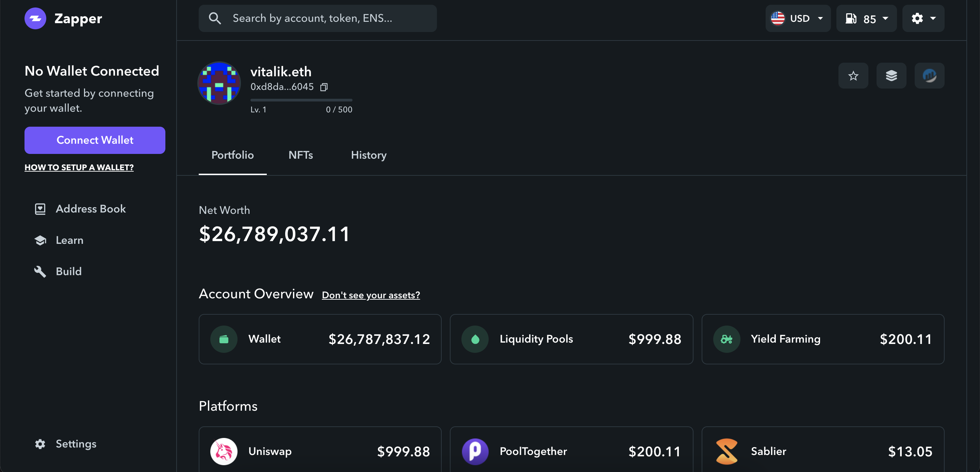Toggle the bundle layers icon for this address

[892, 76]
